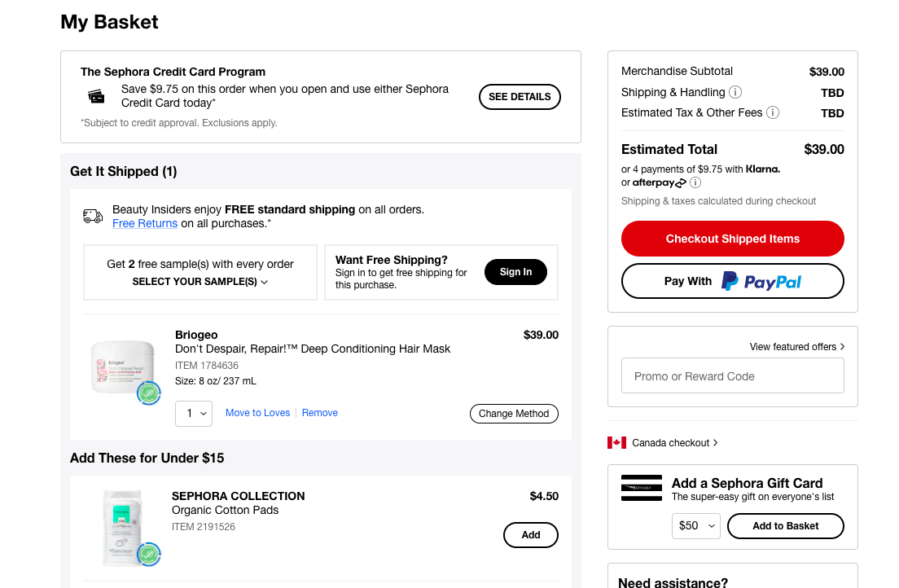The width and height of the screenshot is (899, 588).
Task: Open the Organic Cotton Pads thumbnail
Action: point(122,526)
